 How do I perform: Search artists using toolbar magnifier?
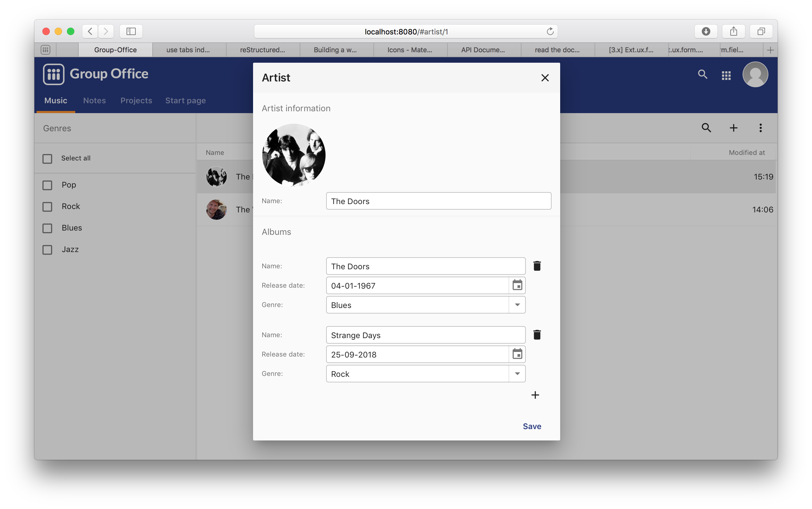706,128
